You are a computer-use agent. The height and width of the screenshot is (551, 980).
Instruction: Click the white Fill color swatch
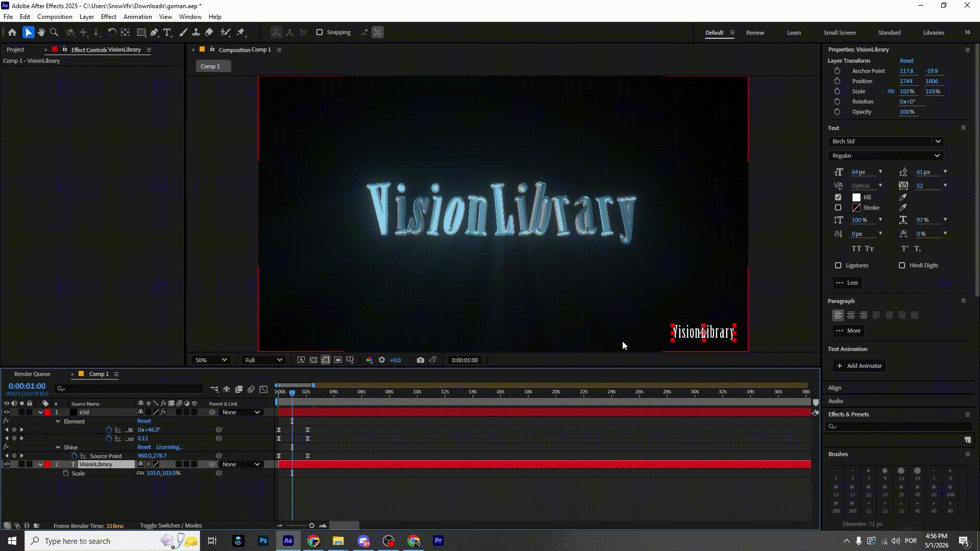point(856,197)
